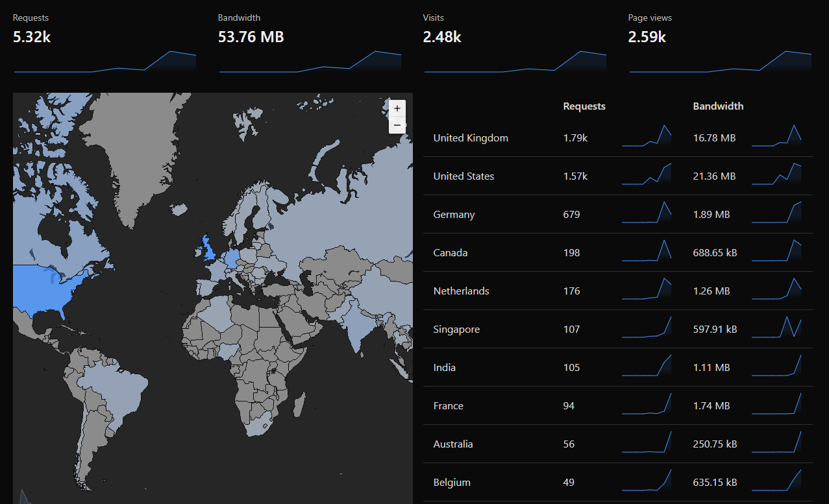The width and height of the screenshot is (829, 504).
Task: Click the 1.74 MB bandwidth value
Action: coord(711,405)
